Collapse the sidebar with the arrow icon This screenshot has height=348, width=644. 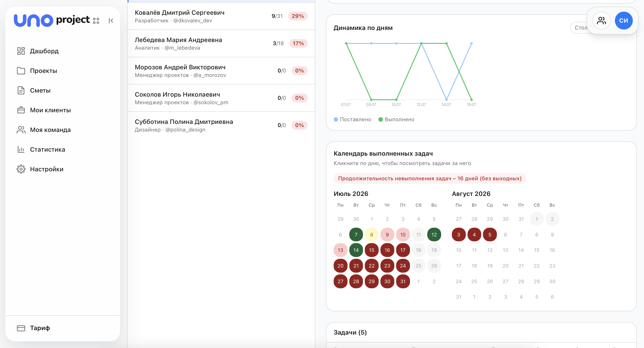tap(111, 21)
